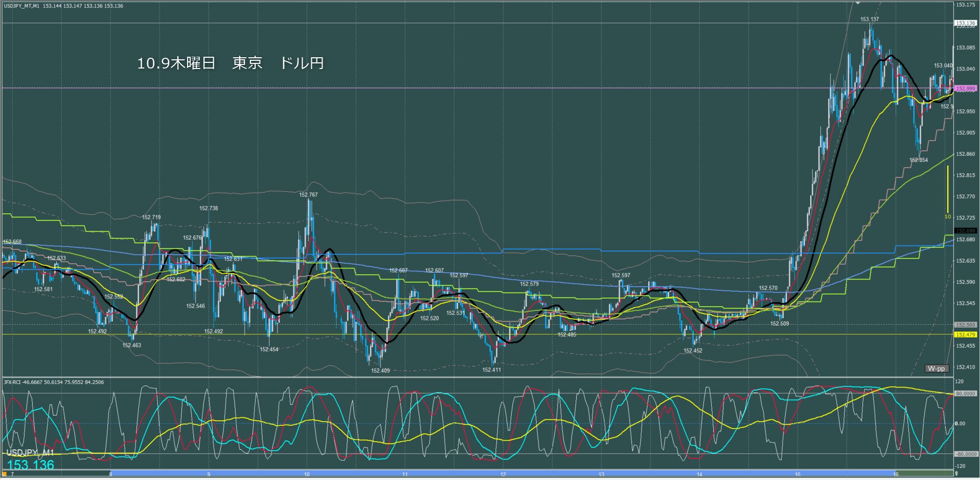
Task: Click the pink 152.999 price level tag
Action: 965,88
